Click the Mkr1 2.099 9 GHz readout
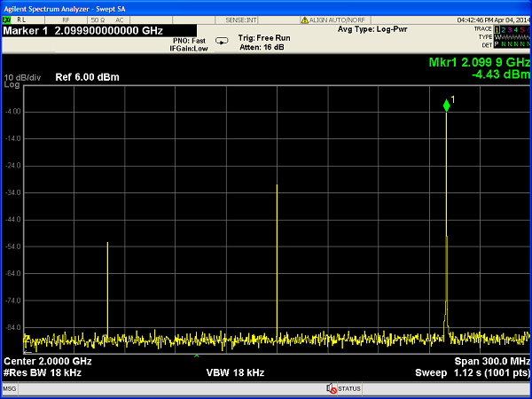This screenshot has height=399, width=532. pyautogui.click(x=477, y=63)
